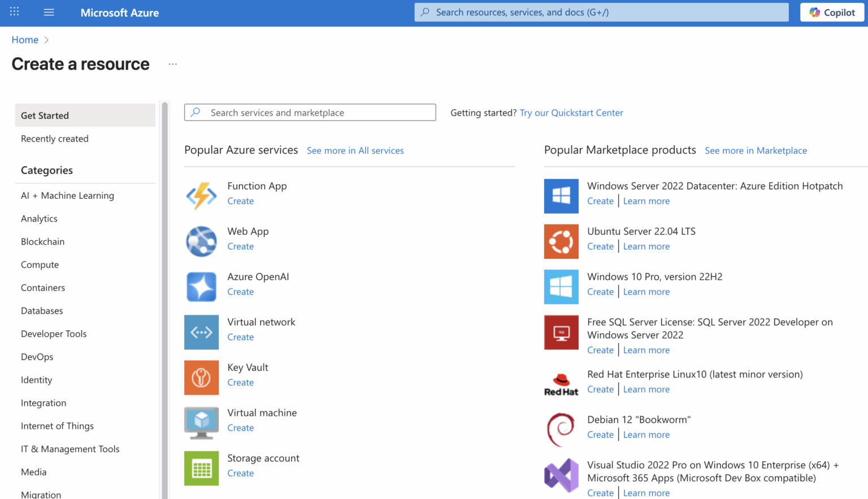868x499 pixels.
Task: Open Try our Quickstart Center link
Action: pyautogui.click(x=571, y=113)
